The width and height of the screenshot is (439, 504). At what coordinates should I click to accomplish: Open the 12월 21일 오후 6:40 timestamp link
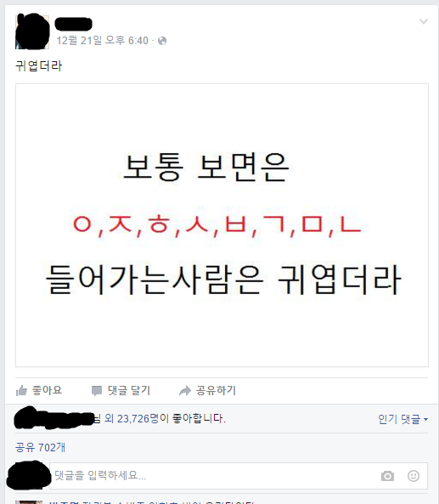[103, 41]
